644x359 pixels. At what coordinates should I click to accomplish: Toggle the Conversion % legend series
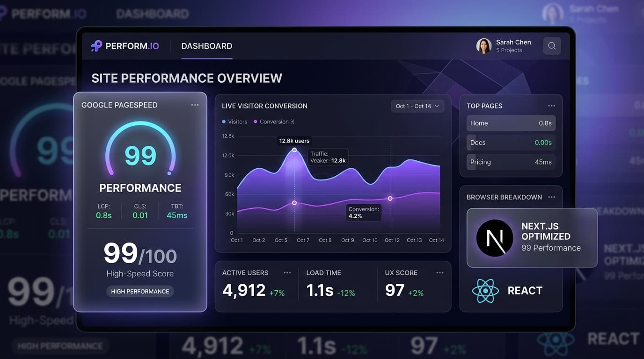(274, 122)
